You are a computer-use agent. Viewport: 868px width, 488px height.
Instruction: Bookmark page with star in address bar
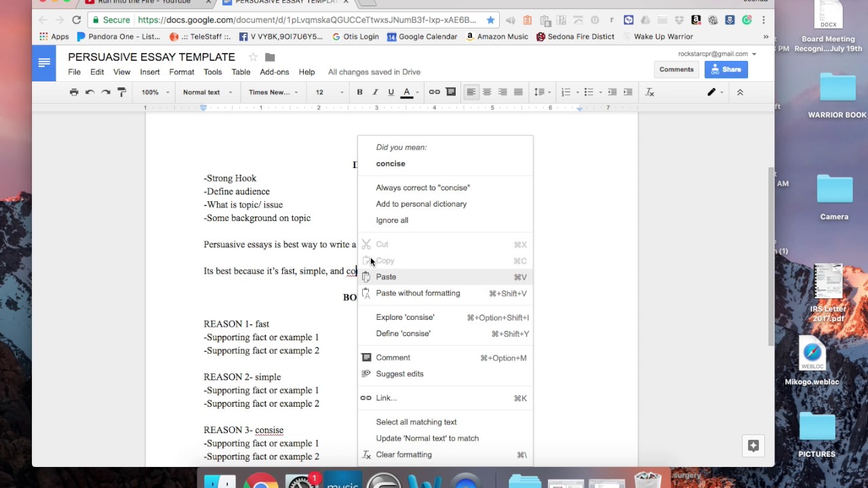click(490, 20)
